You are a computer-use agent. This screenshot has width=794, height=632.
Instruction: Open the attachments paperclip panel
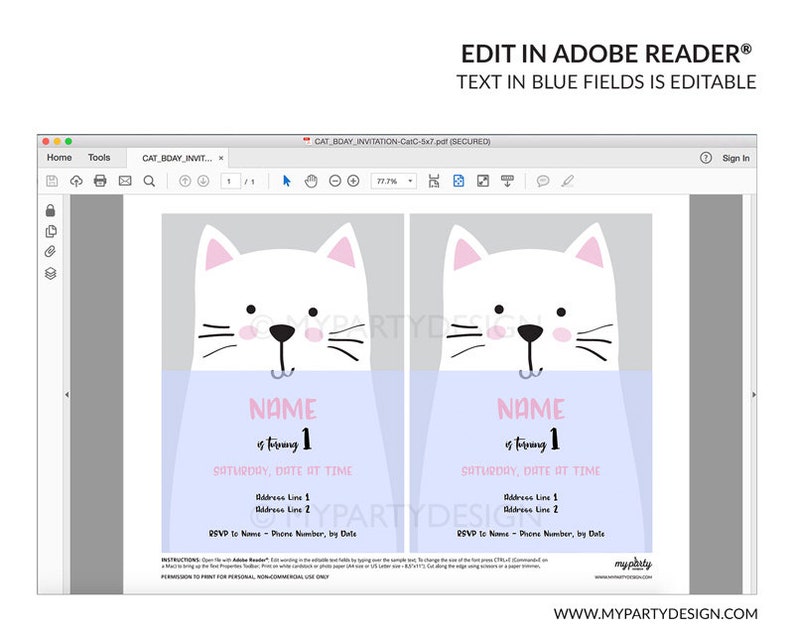(50, 252)
